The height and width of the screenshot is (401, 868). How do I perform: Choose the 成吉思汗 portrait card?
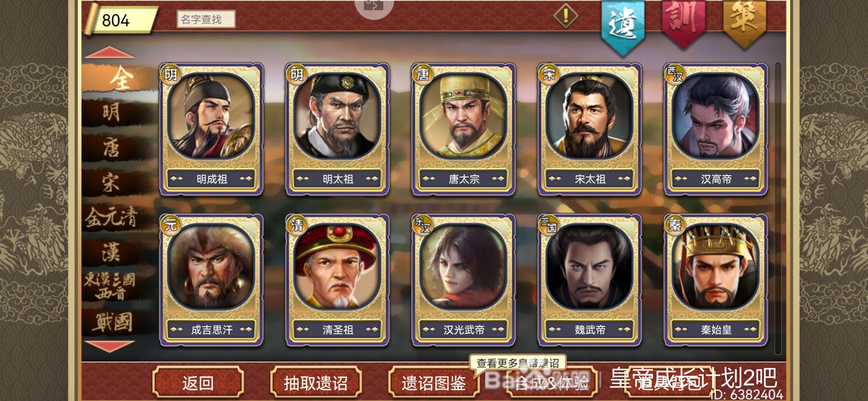(211, 280)
